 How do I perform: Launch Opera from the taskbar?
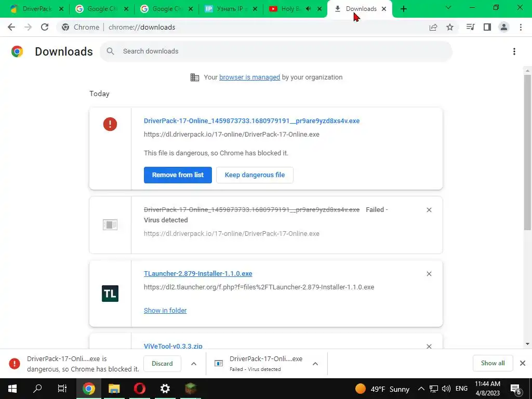click(x=139, y=389)
